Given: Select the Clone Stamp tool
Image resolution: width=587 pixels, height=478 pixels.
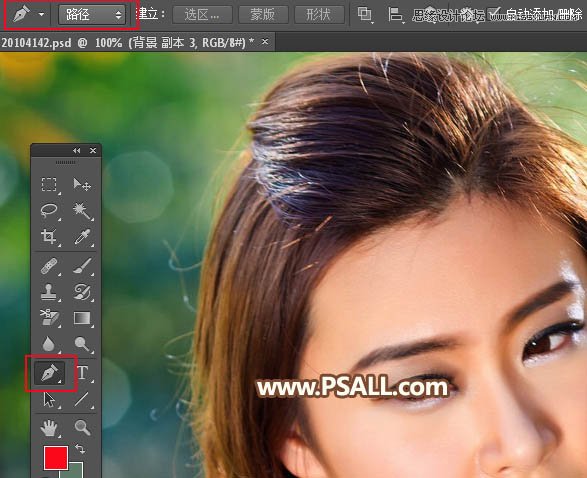Looking at the screenshot, I should [49, 292].
